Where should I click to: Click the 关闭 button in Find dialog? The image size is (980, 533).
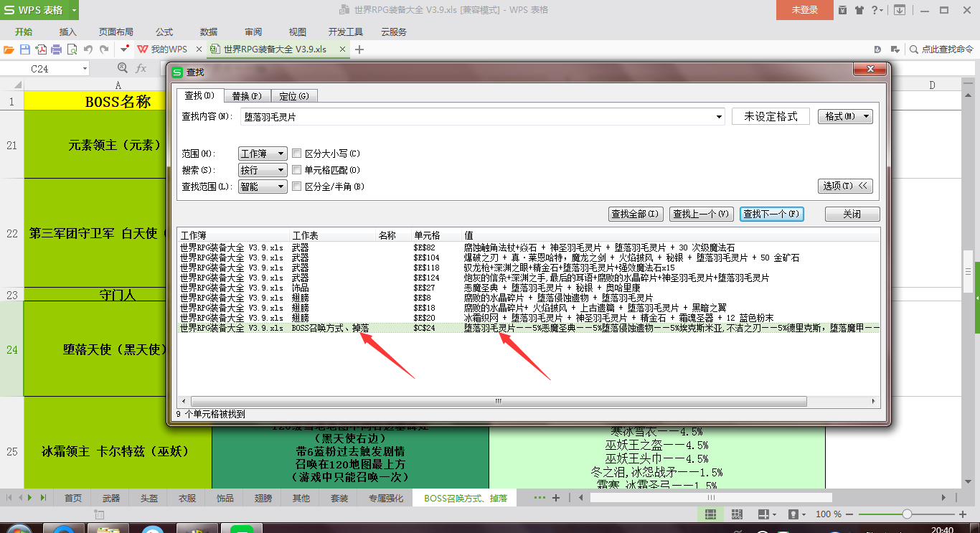(x=852, y=214)
